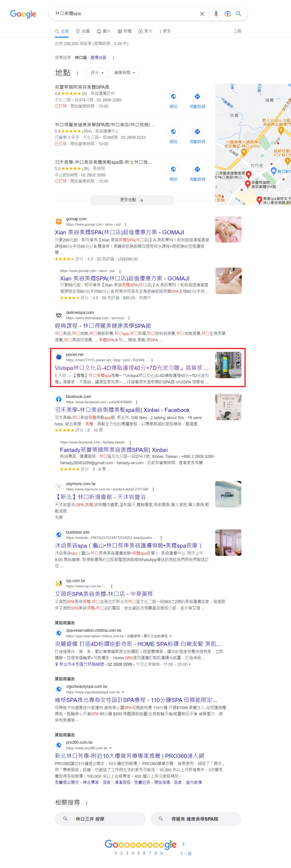Click the blue search magnifier icon
Viewport: 291px width, 868px height.
click(239, 14)
